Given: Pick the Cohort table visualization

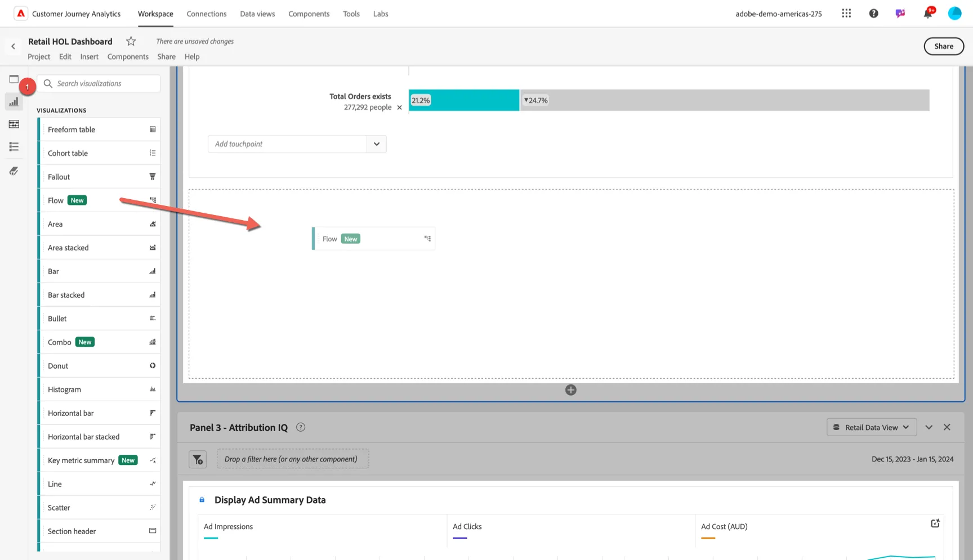Looking at the screenshot, I should tap(99, 153).
